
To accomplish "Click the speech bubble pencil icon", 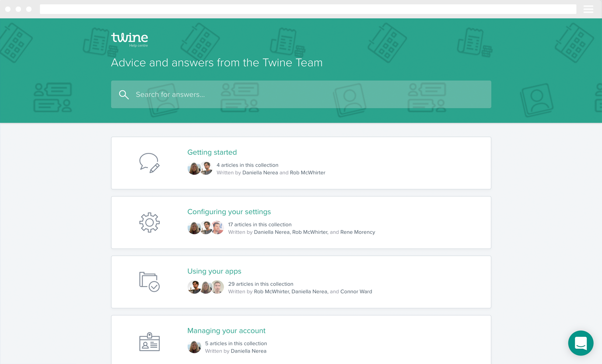I will tap(149, 163).
